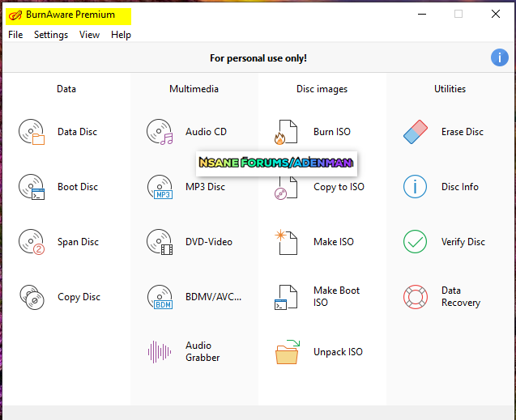Click the Data column heading

pos(66,89)
